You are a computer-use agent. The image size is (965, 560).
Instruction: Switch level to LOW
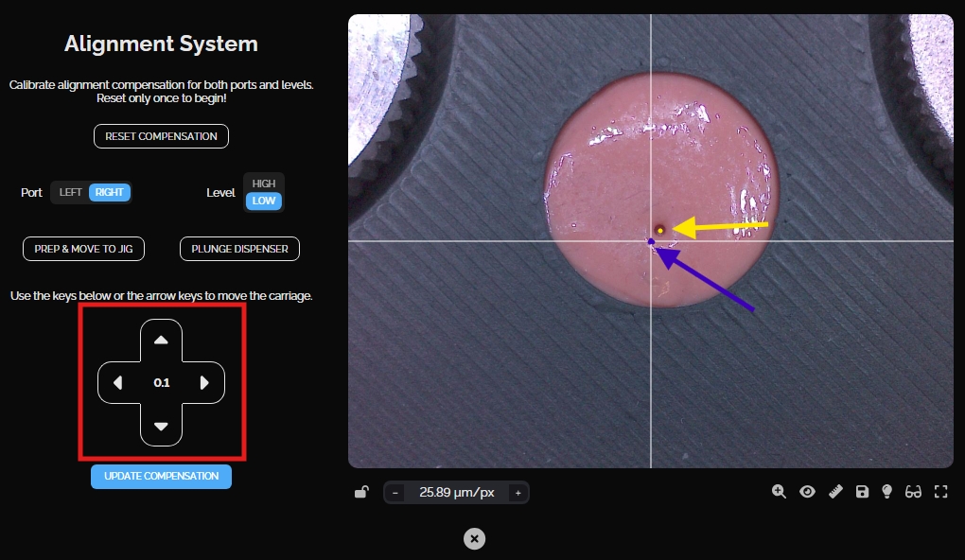(x=264, y=201)
